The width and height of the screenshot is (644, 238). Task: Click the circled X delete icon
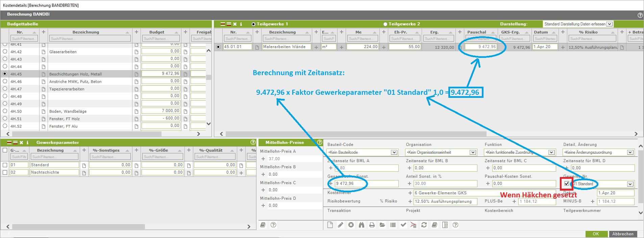click(x=351, y=225)
